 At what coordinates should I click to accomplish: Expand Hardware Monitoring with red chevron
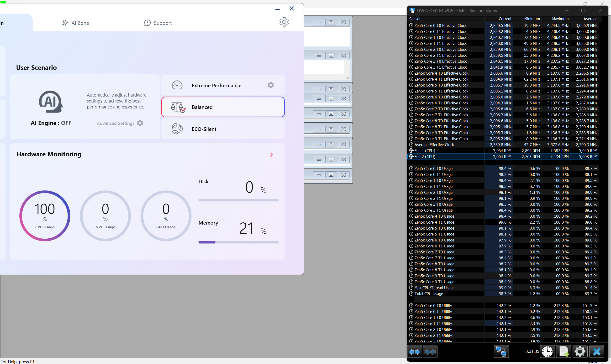click(x=271, y=154)
